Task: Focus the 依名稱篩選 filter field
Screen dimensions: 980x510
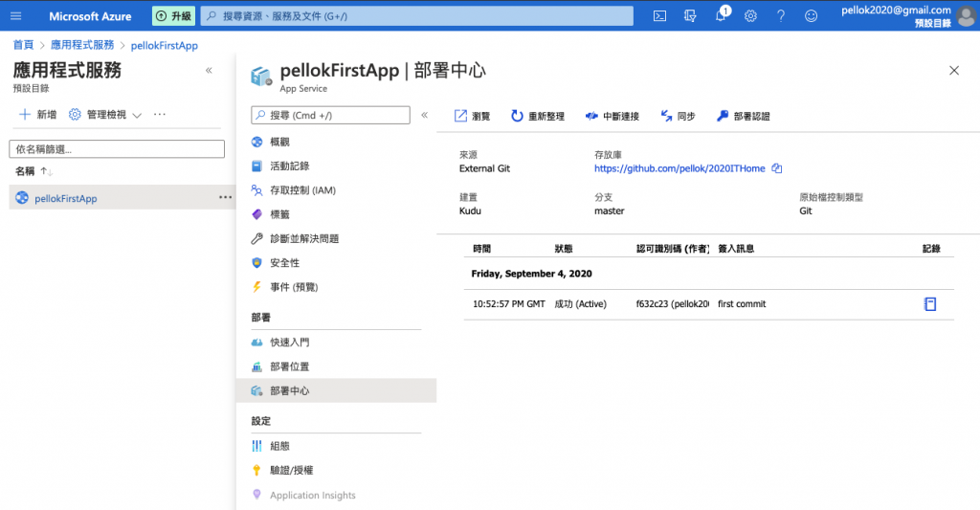Action: 117,148
